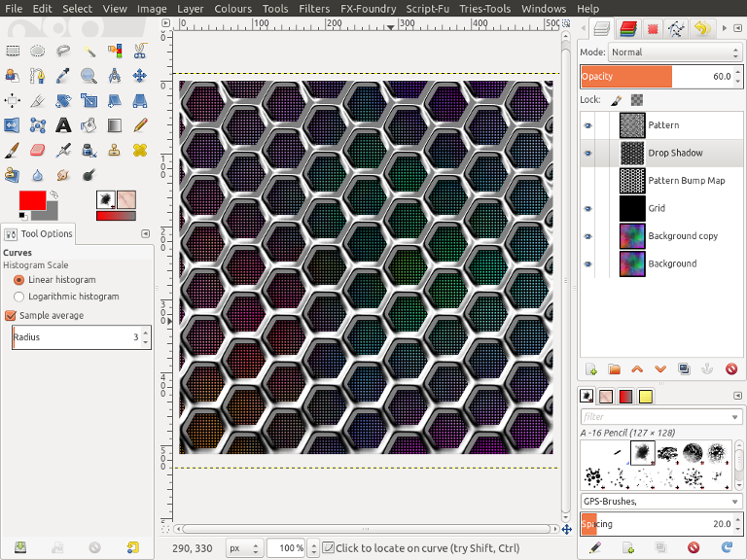This screenshot has width=747, height=560.
Task: Select the Perspective tool
Action: 140,100
